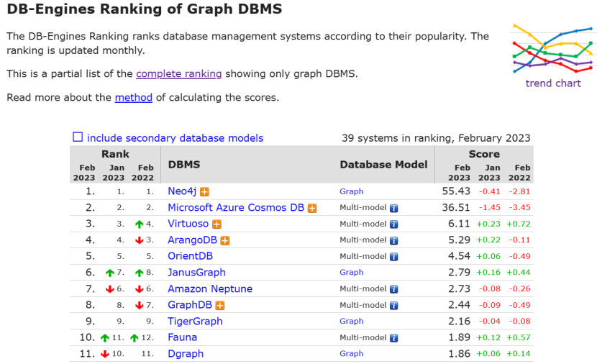Tick the include secondary database models checkbox
Image resolution: width=597 pixels, height=364 pixels.
(78, 137)
